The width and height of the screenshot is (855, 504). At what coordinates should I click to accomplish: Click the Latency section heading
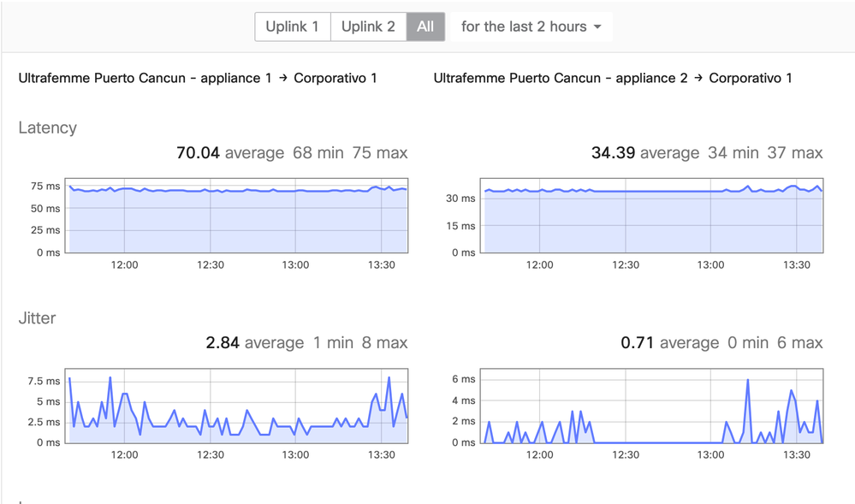[48, 127]
